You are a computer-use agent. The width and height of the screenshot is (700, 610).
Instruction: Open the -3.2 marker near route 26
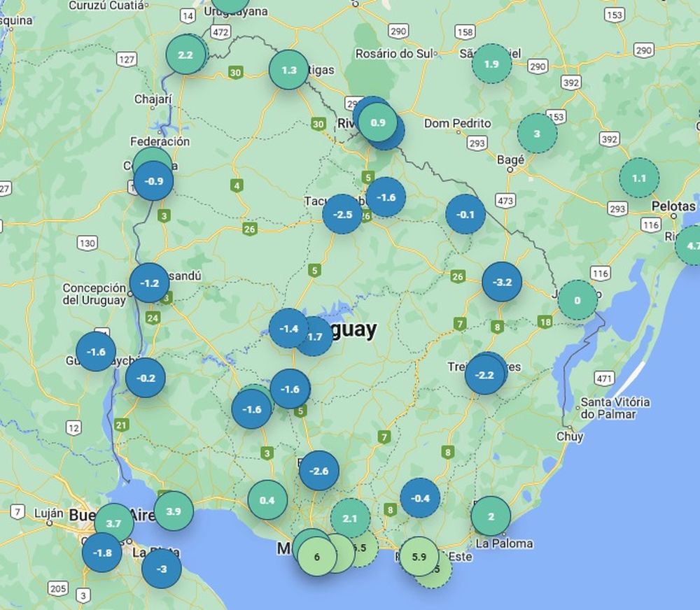502,282
